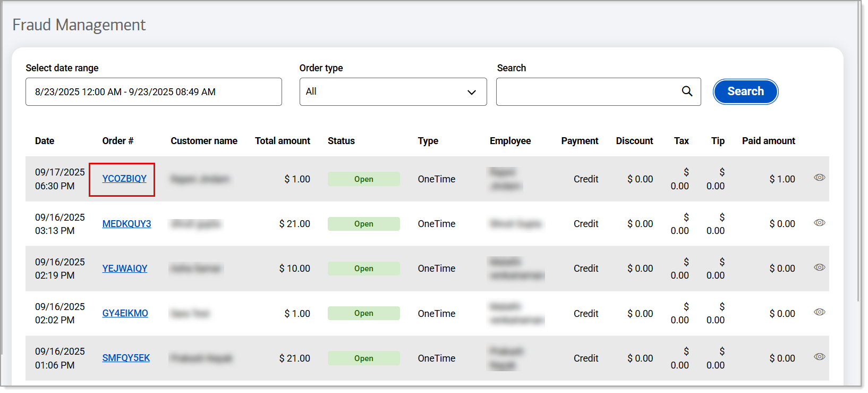Screen dimensions: 868x393
Task: Click date 09/16/2025 02:19 PM cell
Action: (x=60, y=269)
